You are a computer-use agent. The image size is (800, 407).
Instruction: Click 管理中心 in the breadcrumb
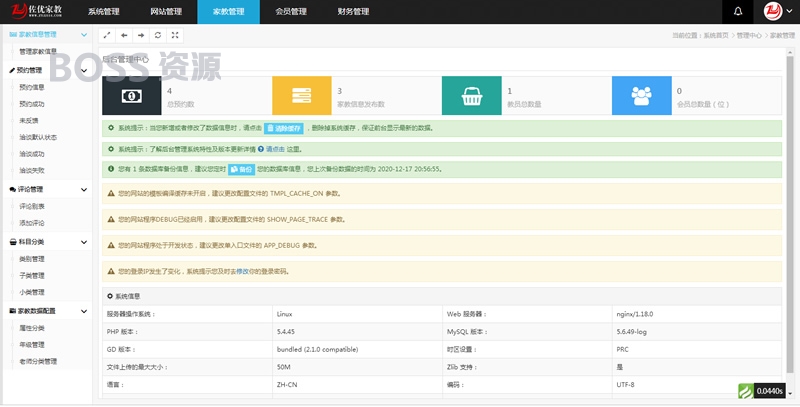749,35
